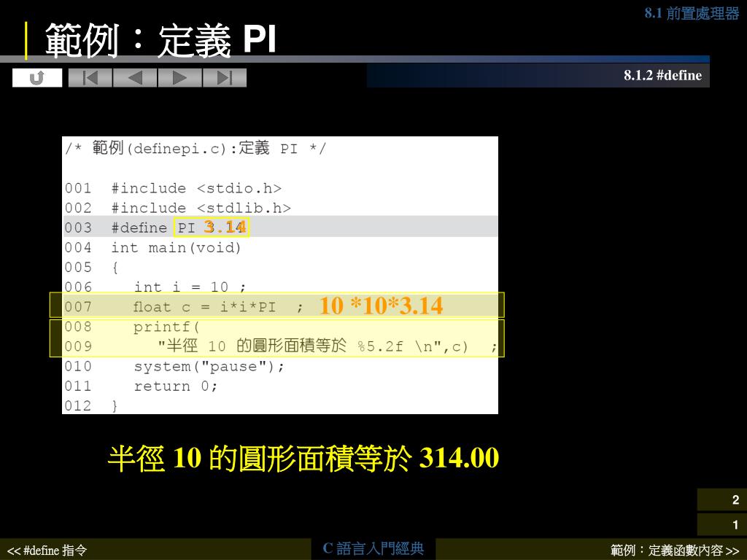Click the output text '半徑 10 的圓形面積等於 314.00'

pyautogui.click(x=303, y=458)
